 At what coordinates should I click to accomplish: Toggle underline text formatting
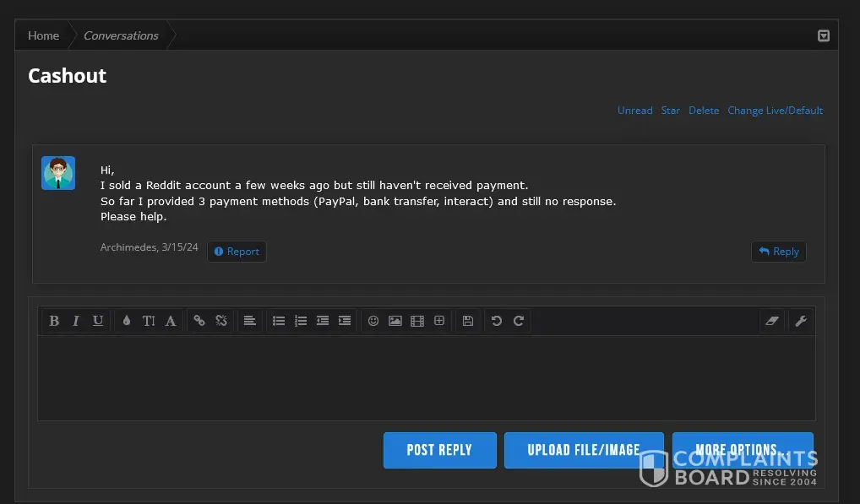click(98, 321)
